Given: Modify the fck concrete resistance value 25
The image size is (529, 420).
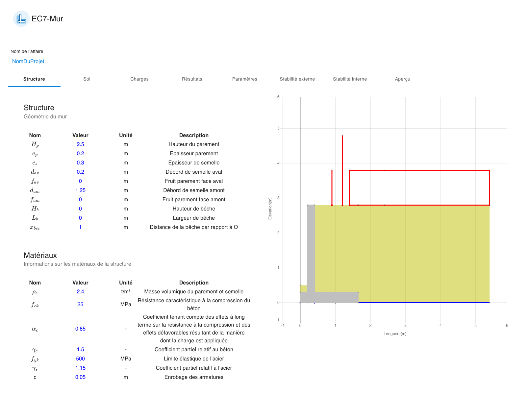Looking at the screenshot, I should click(80, 305).
